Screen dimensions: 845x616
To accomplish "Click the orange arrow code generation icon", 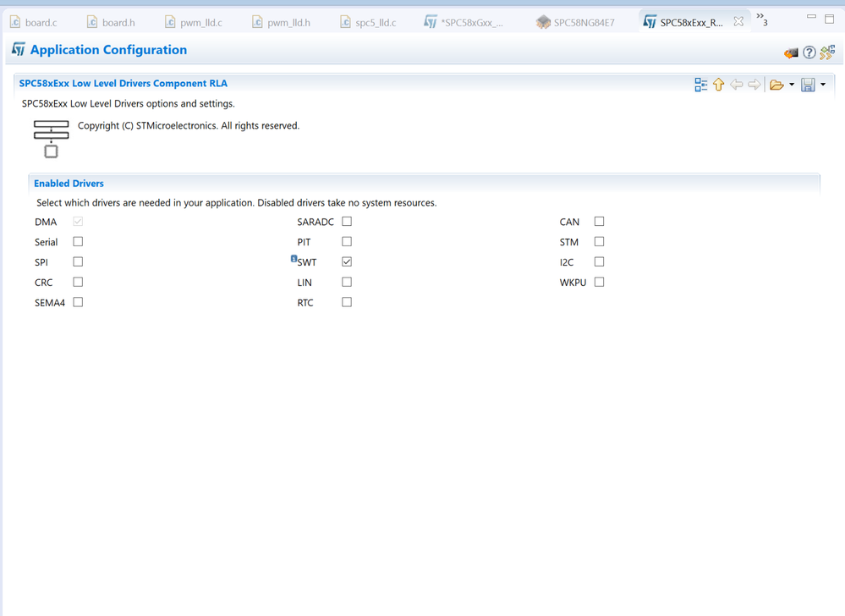I will point(791,52).
